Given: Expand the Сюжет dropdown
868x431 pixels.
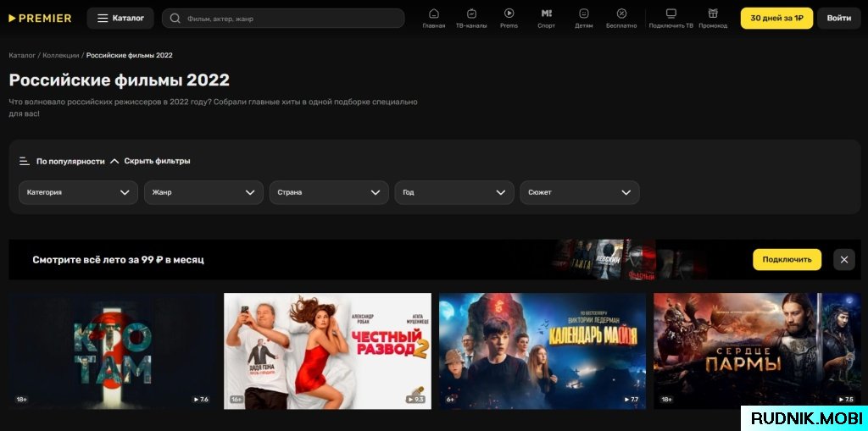Looking at the screenshot, I should [580, 192].
